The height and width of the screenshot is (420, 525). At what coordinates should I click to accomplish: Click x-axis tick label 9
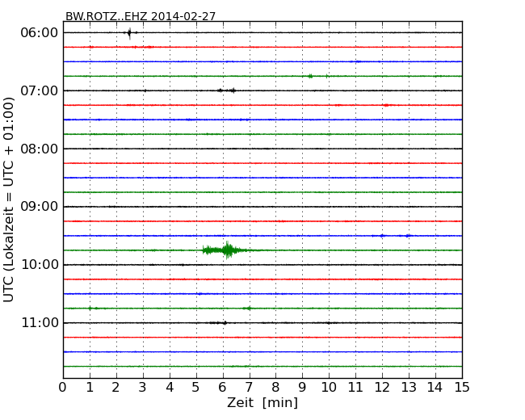[x=302, y=387]
